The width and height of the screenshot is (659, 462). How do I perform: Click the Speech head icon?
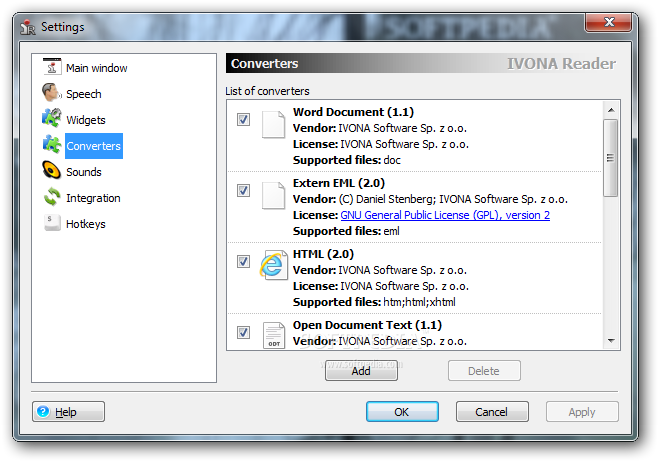[52, 93]
